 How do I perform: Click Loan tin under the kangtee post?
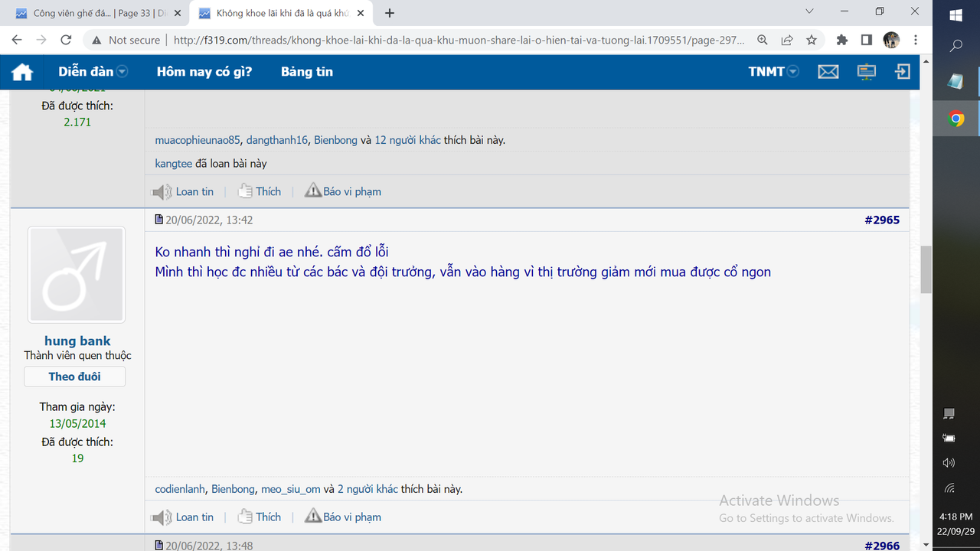(183, 192)
